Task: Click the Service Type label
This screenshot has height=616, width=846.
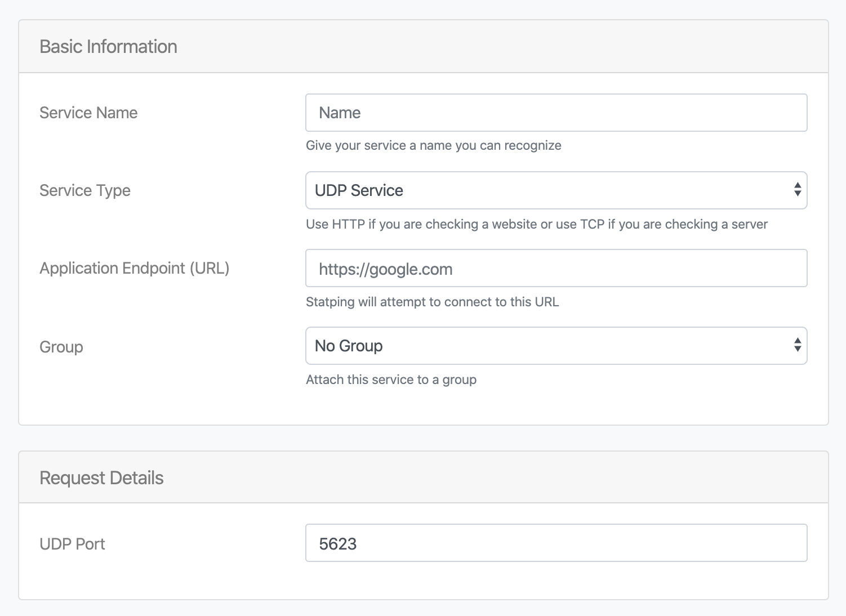Action: [x=84, y=190]
